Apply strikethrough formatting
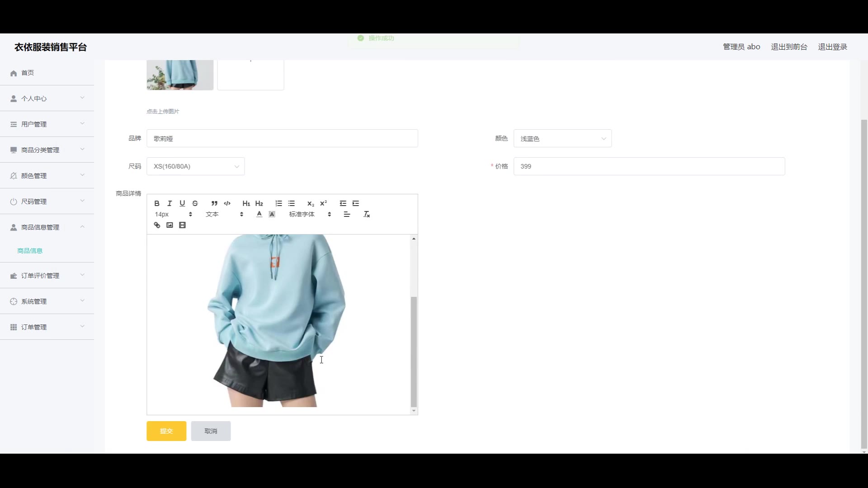Screen dimensions: 868x488 (195, 203)
